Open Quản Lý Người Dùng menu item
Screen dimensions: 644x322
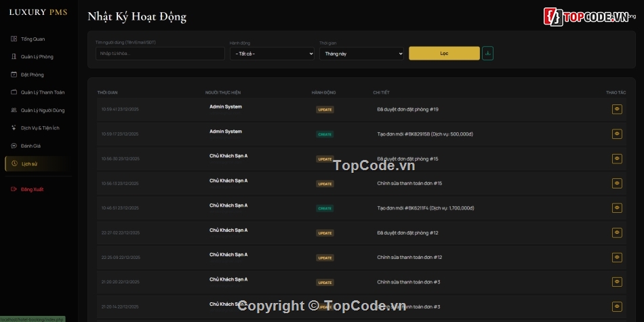point(39,110)
